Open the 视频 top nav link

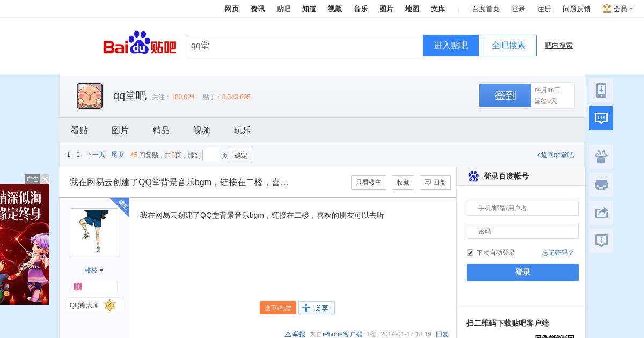click(x=335, y=9)
